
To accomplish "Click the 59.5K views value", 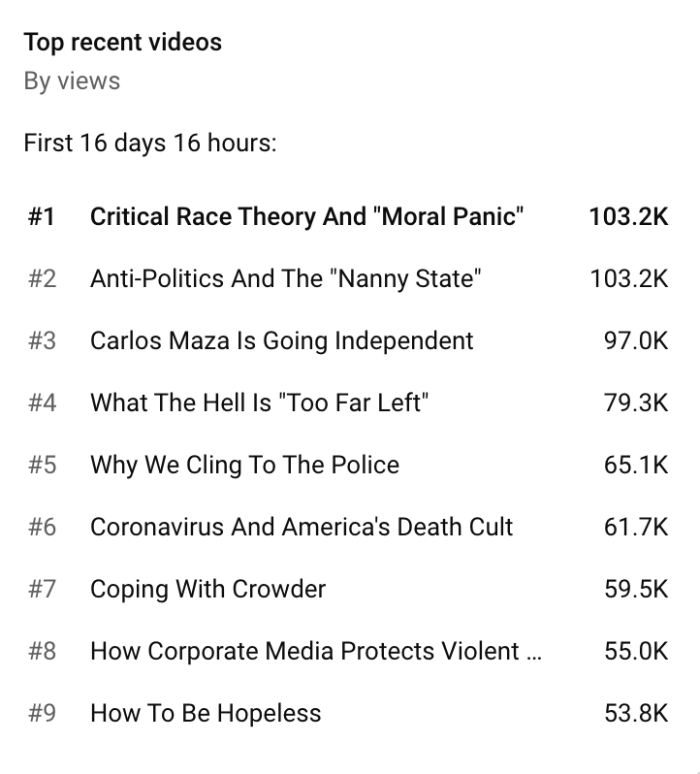I will pos(636,589).
